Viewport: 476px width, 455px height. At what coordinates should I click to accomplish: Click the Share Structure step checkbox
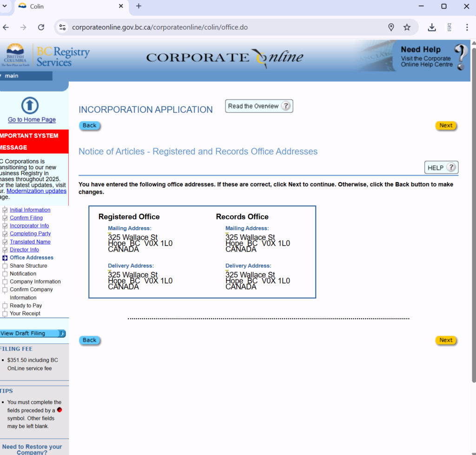pyautogui.click(x=5, y=266)
